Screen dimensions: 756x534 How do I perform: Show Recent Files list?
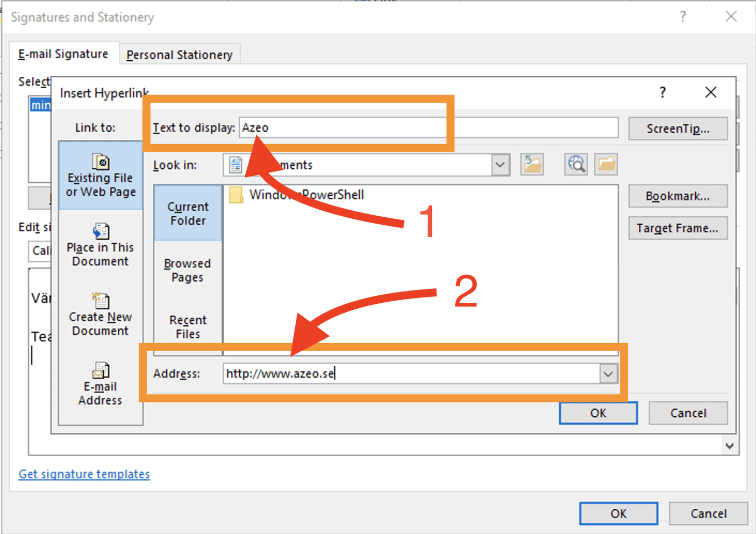188,327
